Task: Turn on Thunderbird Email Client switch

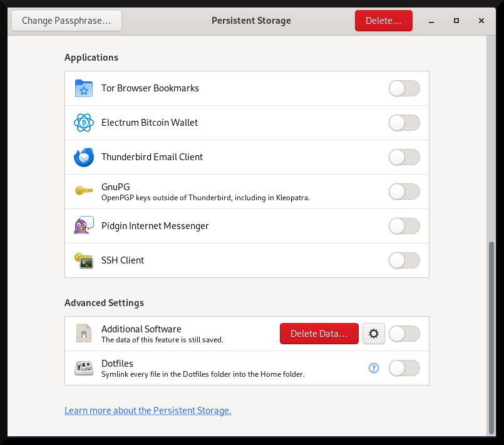Action: click(404, 157)
